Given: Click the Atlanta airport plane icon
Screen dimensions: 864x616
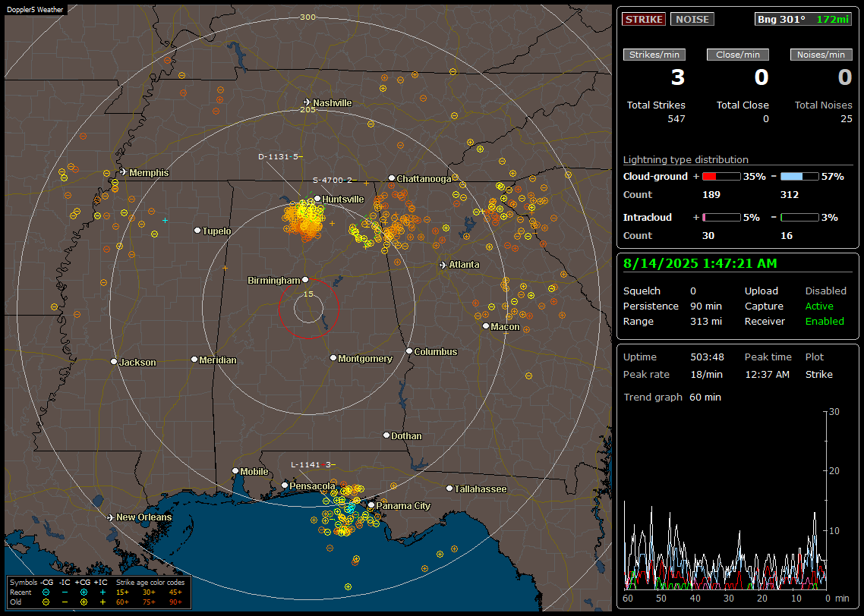Looking at the screenshot, I should click(x=443, y=265).
